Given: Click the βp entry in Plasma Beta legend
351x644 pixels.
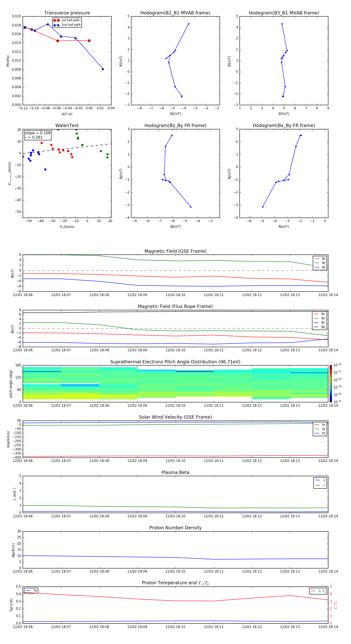Looking at the screenshot, I should pos(320,480).
